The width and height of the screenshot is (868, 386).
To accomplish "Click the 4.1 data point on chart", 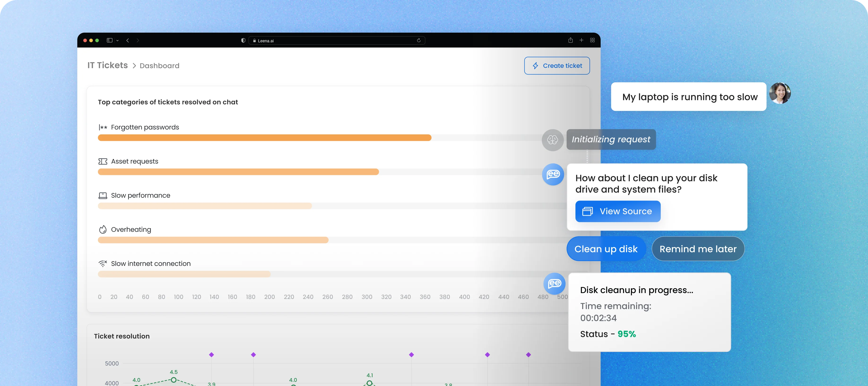I will coord(369,383).
